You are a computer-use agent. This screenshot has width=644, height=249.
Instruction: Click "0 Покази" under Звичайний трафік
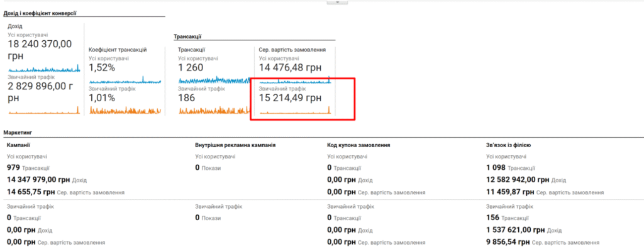[x=208, y=218]
